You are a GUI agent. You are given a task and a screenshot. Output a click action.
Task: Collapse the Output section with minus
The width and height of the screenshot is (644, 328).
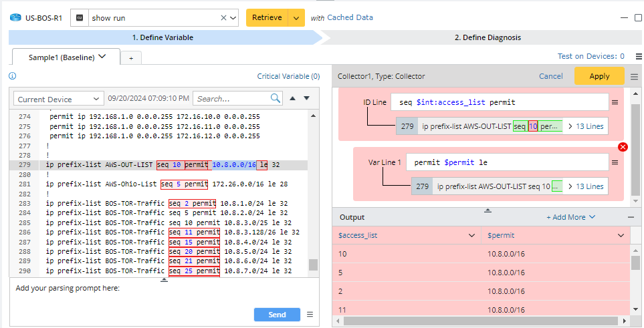(630, 217)
